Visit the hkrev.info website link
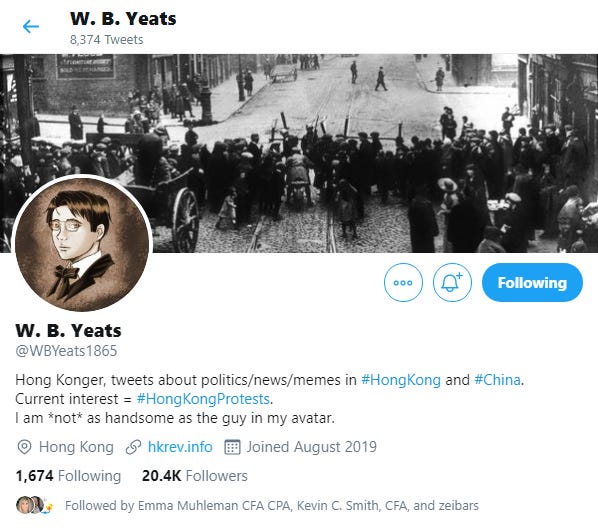598x528 pixels. point(180,447)
